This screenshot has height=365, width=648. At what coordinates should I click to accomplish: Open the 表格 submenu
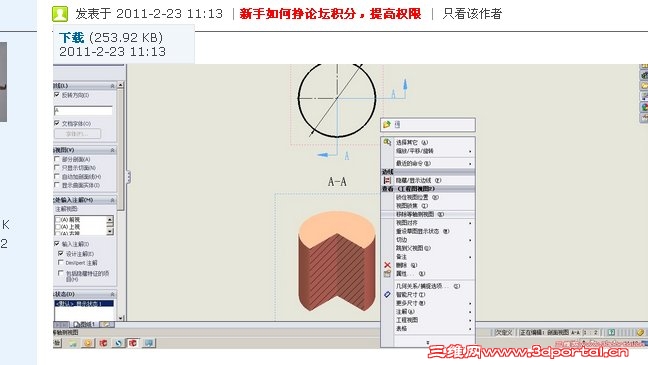434,329
